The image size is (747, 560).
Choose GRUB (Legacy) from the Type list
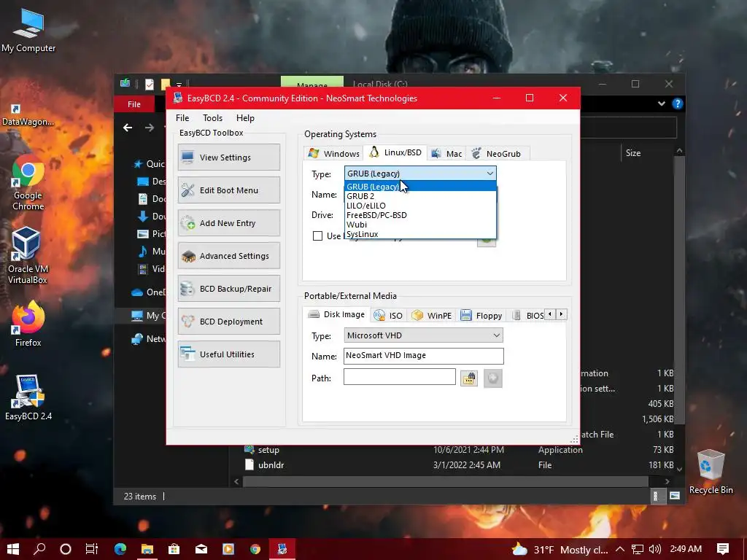[x=419, y=187]
